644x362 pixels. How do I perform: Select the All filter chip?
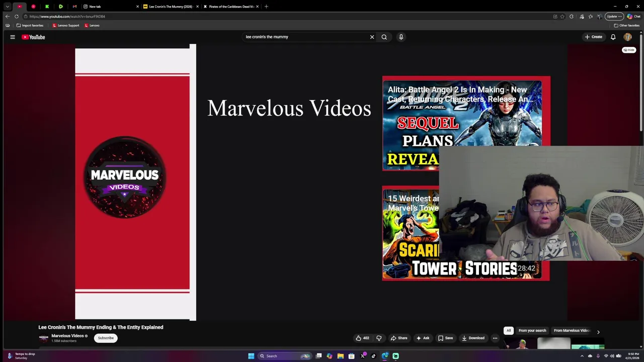click(x=508, y=330)
